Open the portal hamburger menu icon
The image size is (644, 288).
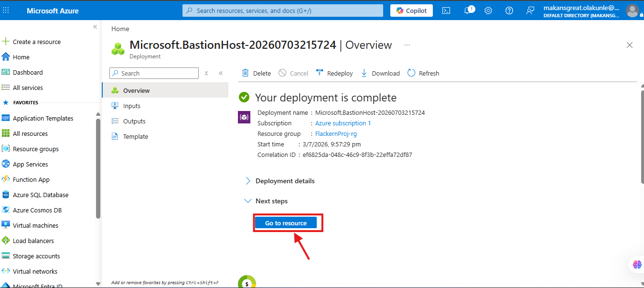tap(6, 11)
